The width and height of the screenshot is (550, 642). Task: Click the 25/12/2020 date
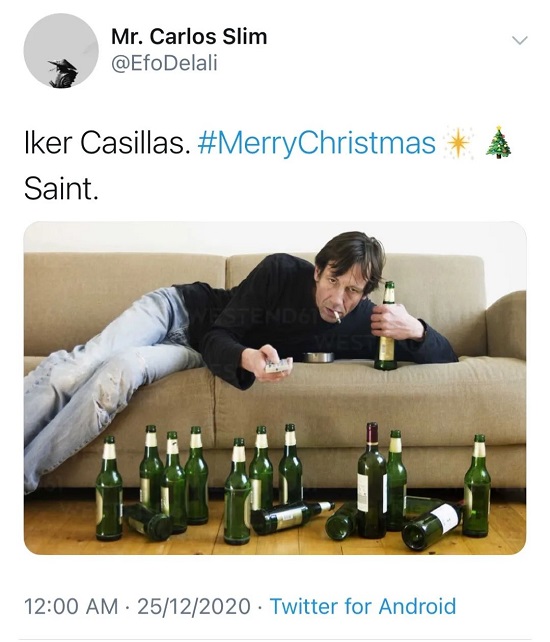point(194,606)
